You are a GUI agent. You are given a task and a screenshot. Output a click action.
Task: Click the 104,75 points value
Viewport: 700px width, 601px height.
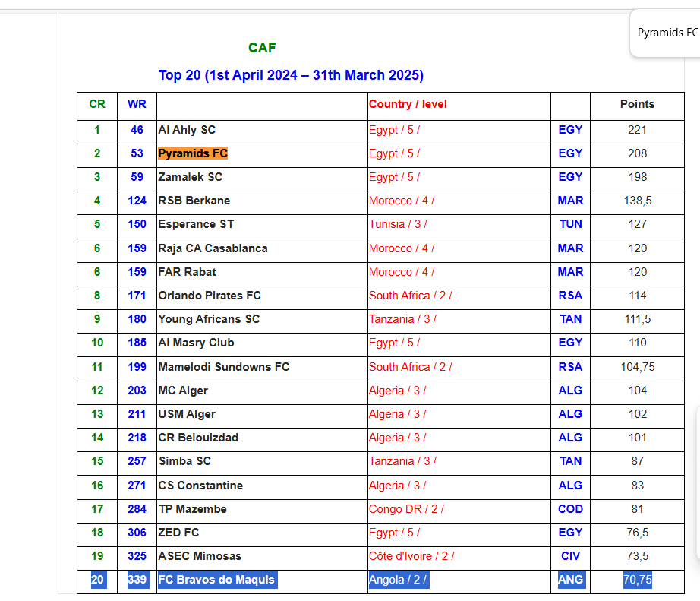(x=638, y=367)
